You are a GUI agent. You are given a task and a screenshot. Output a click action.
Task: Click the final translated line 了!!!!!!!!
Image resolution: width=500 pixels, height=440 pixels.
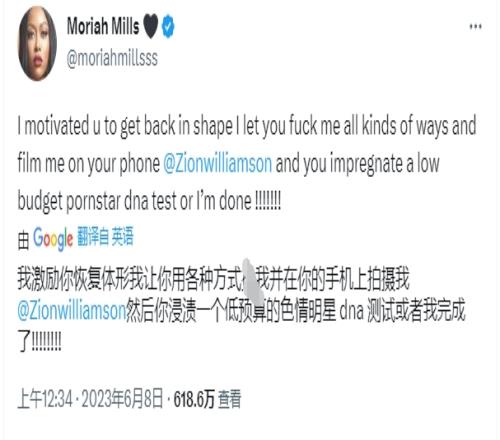(39, 342)
